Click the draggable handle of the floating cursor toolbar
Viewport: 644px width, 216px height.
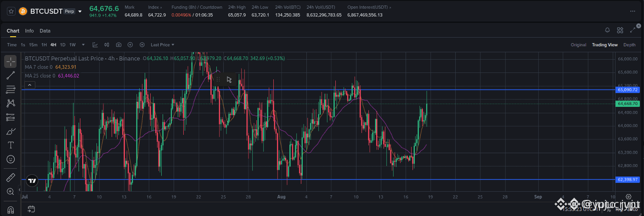point(218,79)
